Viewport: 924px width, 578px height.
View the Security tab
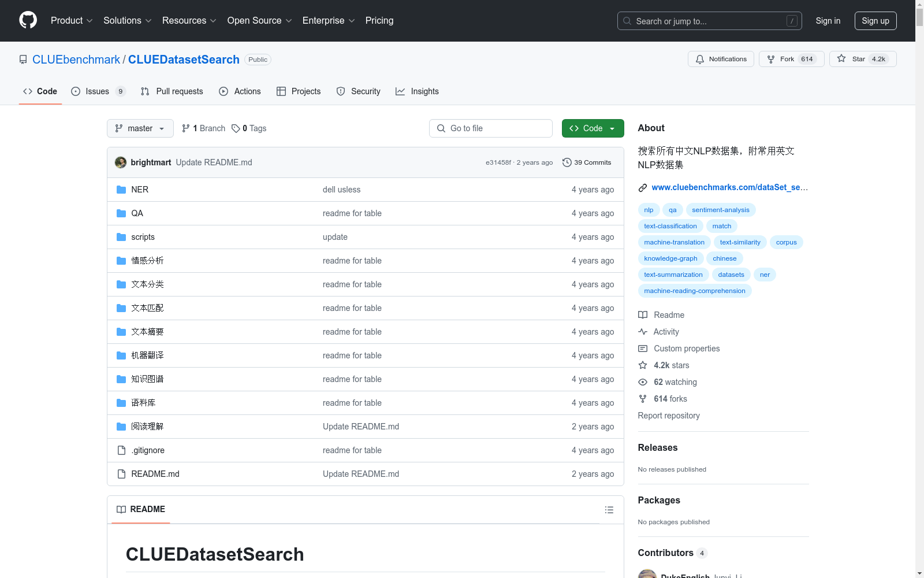tap(358, 91)
